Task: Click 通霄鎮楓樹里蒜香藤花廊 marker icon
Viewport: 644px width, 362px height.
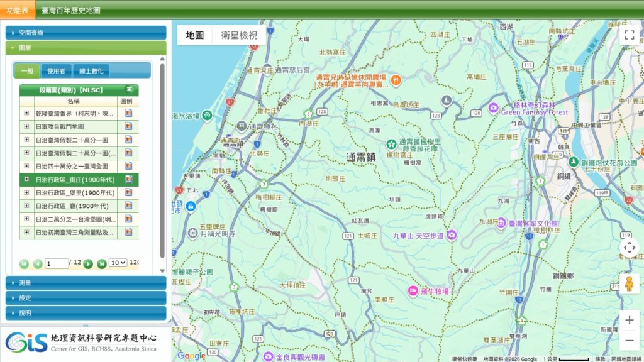Action: point(391,144)
